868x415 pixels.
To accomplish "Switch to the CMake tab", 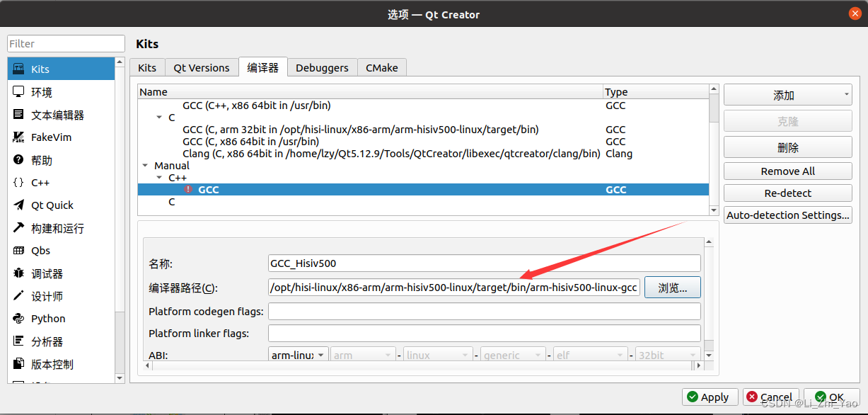I will 382,67.
